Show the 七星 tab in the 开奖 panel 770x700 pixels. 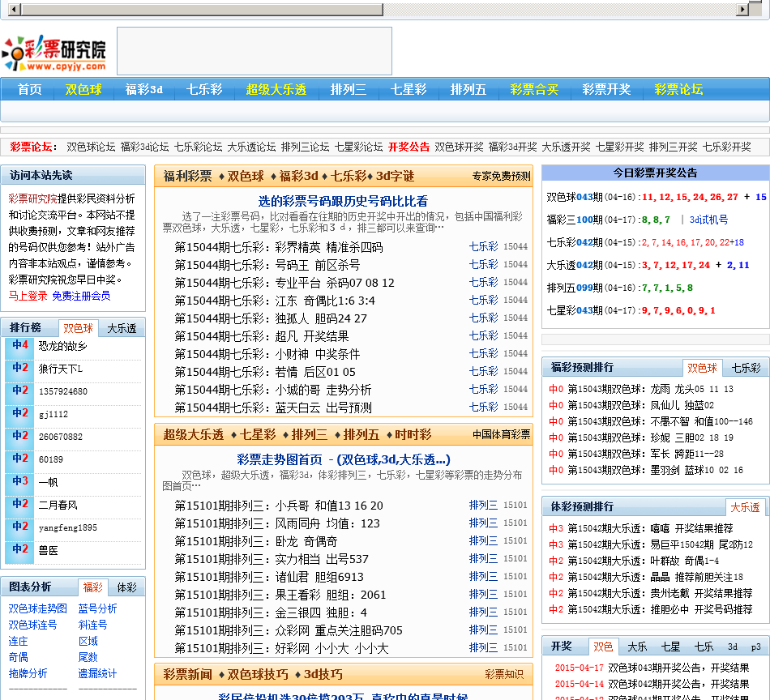pos(670,647)
